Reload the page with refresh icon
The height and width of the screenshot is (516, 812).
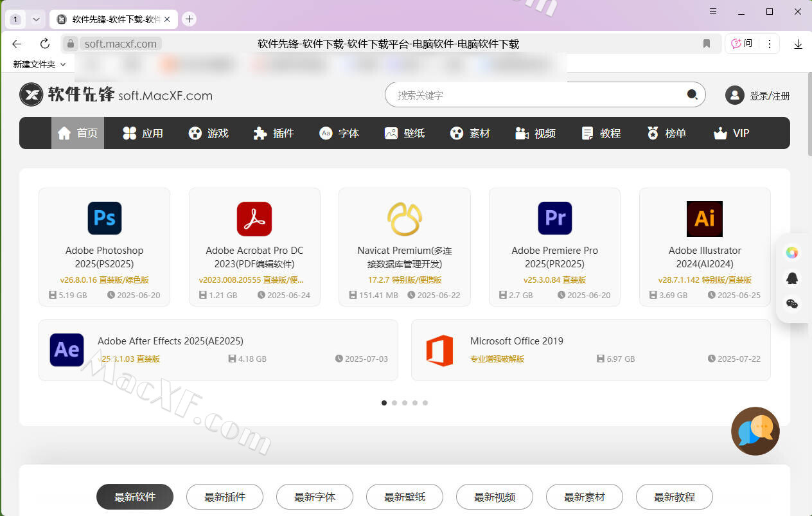(x=45, y=44)
